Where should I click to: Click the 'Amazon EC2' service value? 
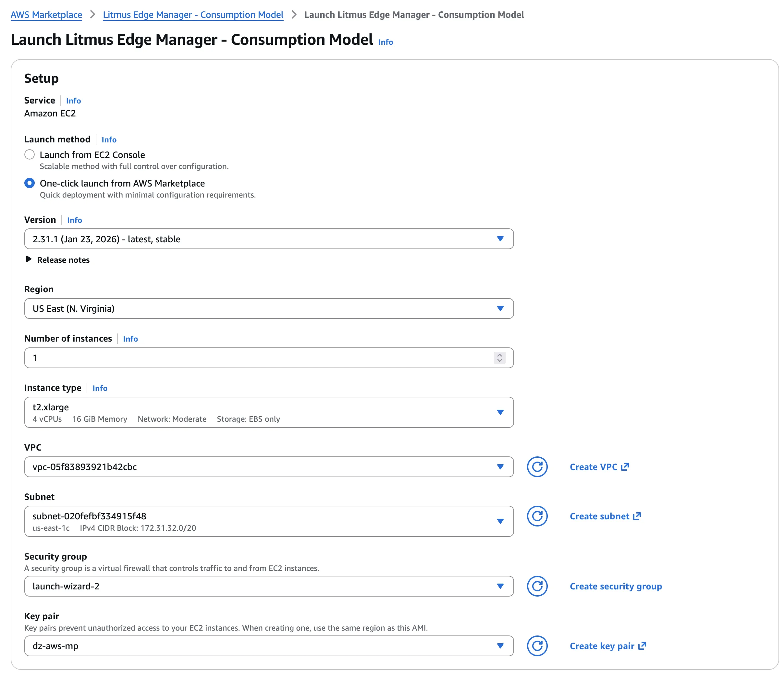pos(50,114)
